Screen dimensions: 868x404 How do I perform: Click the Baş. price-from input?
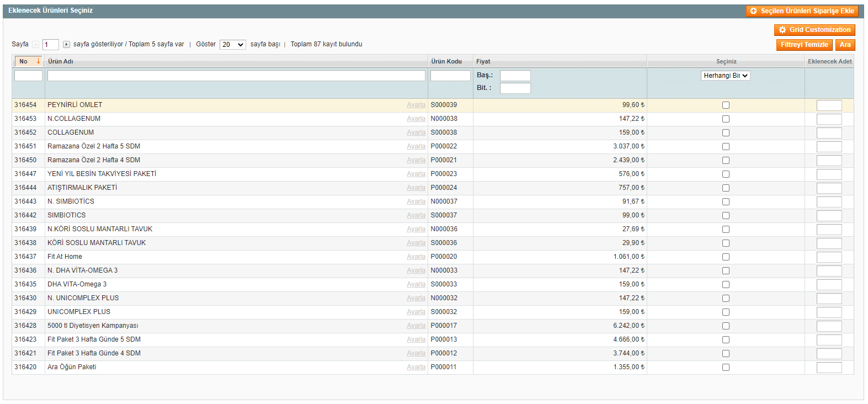click(515, 76)
